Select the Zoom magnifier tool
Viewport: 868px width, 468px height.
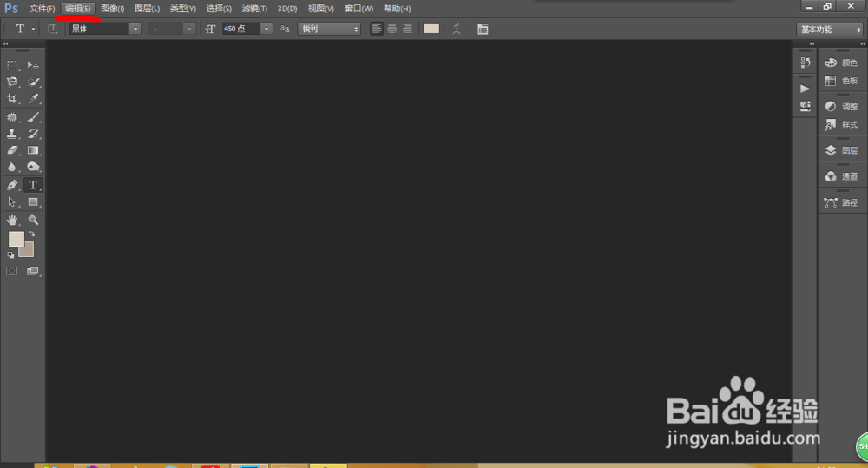33,220
